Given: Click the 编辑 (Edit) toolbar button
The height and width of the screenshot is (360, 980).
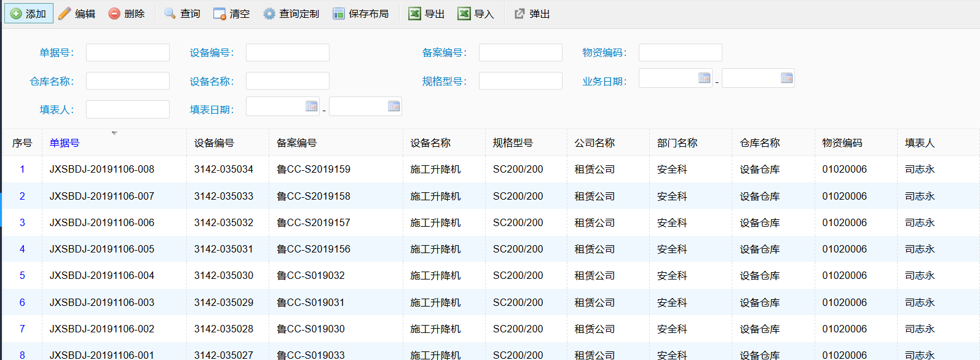Looking at the screenshot, I should pos(77,14).
